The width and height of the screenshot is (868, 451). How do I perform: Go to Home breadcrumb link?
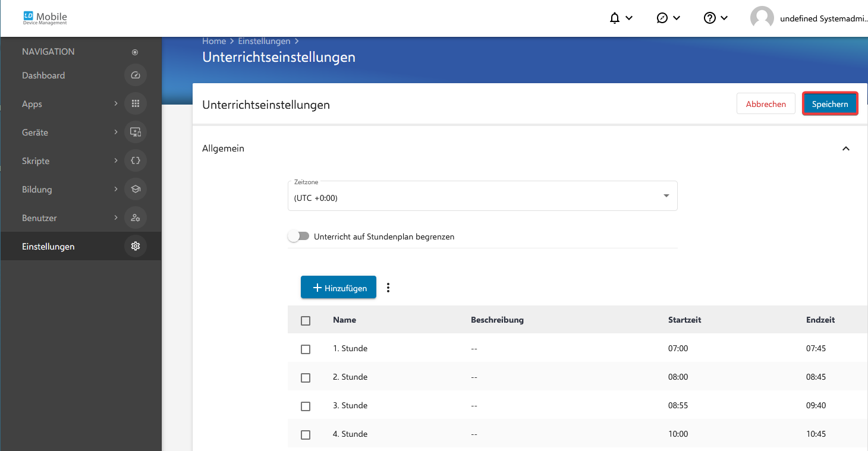pos(214,41)
